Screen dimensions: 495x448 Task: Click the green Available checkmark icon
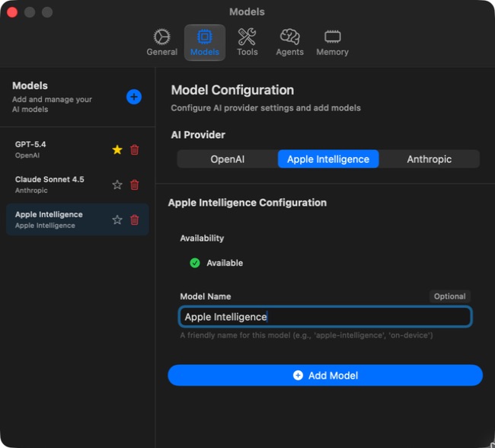pos(195,263)
